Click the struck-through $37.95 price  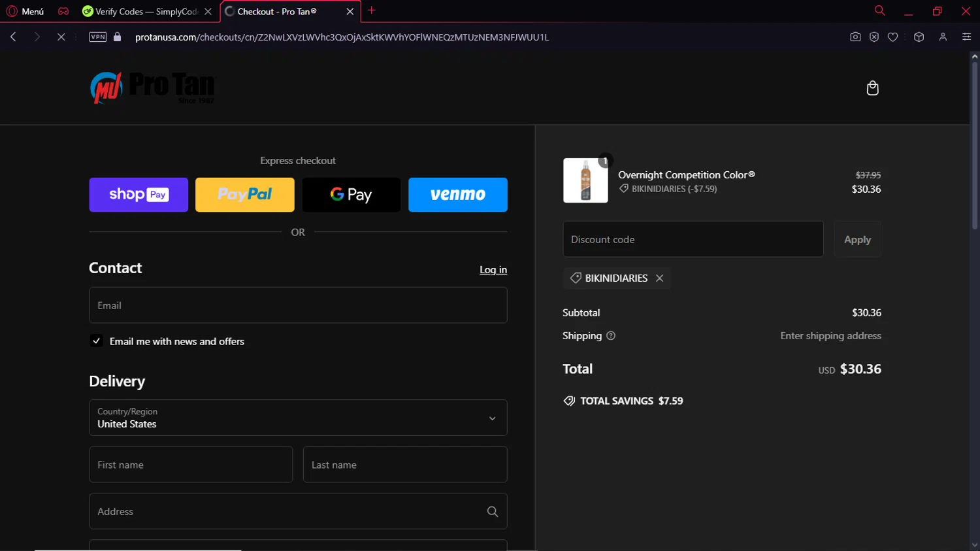click(868, 175)
